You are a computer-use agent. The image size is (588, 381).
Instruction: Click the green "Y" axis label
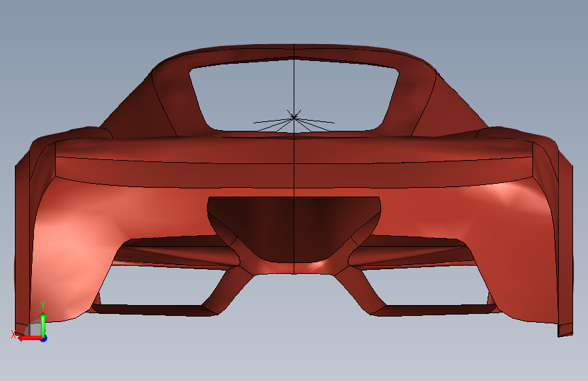click(x=43, y=305)
